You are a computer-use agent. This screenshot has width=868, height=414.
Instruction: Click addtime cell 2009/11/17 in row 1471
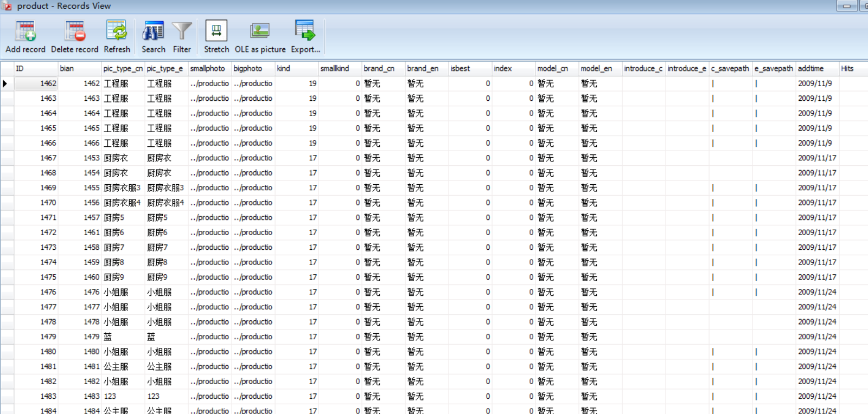[x=818, y=218]
